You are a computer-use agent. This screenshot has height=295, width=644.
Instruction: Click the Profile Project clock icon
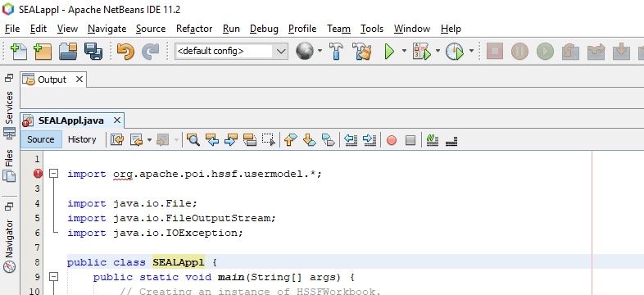(455, 52)
